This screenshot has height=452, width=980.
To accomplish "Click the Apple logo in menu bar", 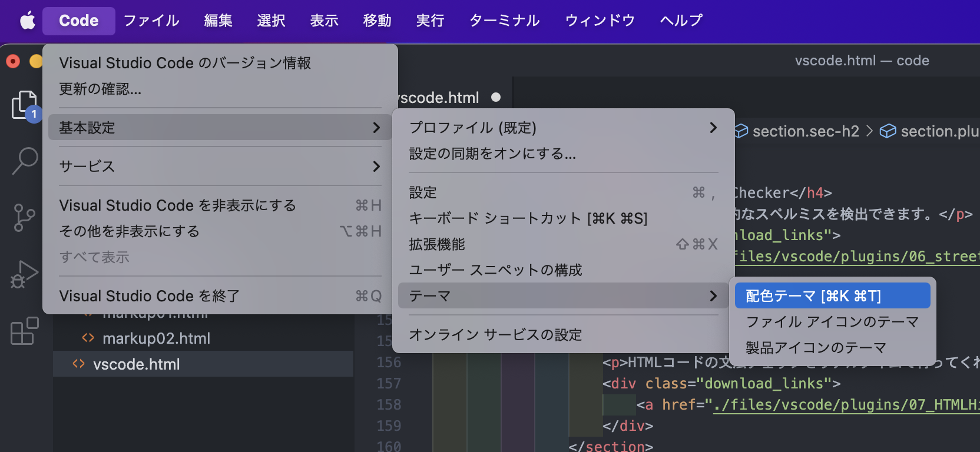I will pyautogui.click(x=28, y=21).
